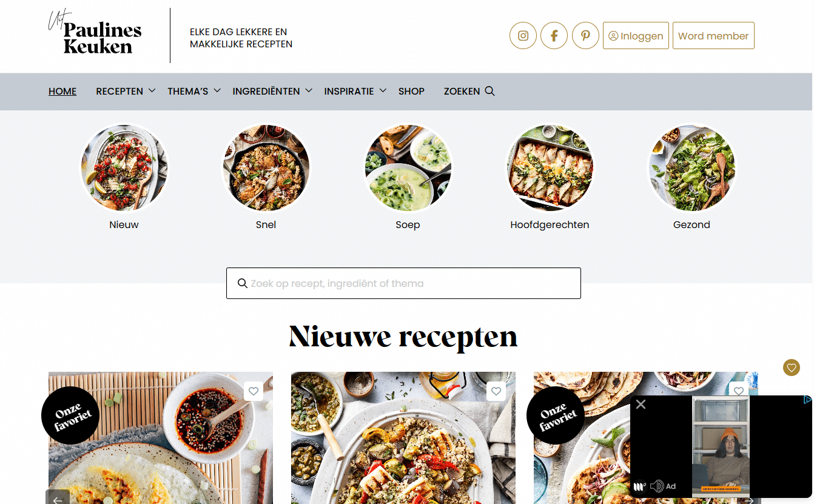
Task: Open the Instagram social icon
Action: (523, 36)
